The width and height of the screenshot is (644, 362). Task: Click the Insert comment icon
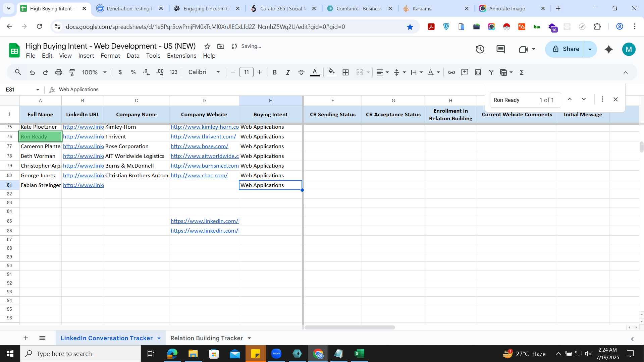coord(465,72)
